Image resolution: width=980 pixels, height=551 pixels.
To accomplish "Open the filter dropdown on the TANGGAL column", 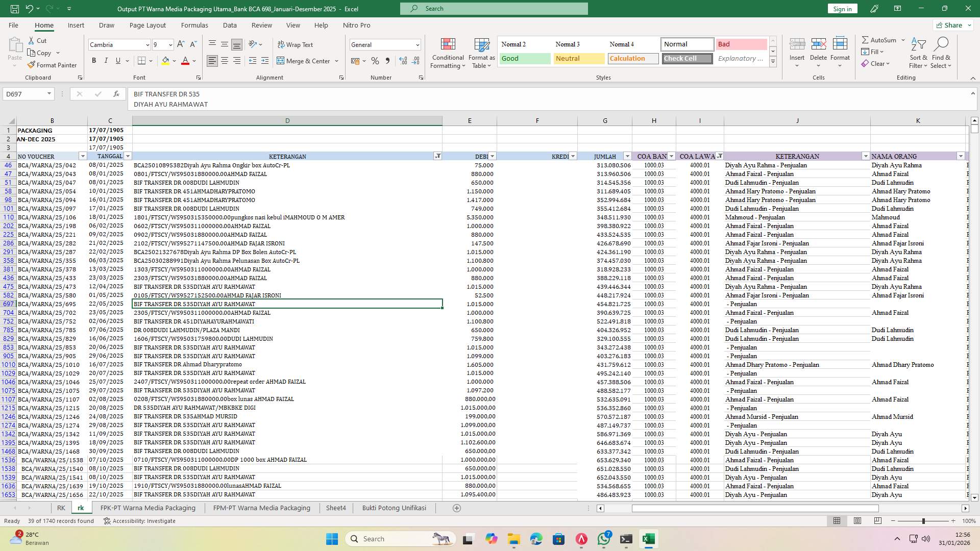I will pos(127,156).
